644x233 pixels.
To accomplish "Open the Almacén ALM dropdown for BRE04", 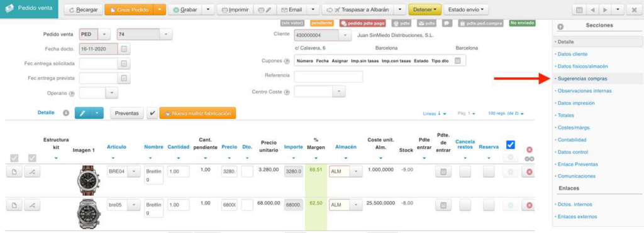I will pyautogui.click(x=356, y=172).
